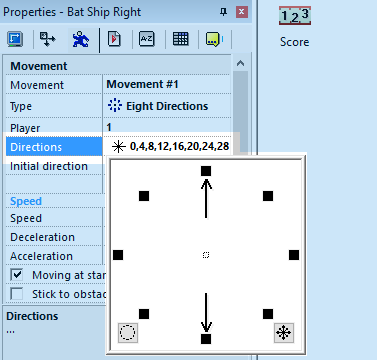The height and width of the screenshot is (360, 377).
Task: Click the select-all-directions button
Action: pyautogui.click(x=284, y=332)
